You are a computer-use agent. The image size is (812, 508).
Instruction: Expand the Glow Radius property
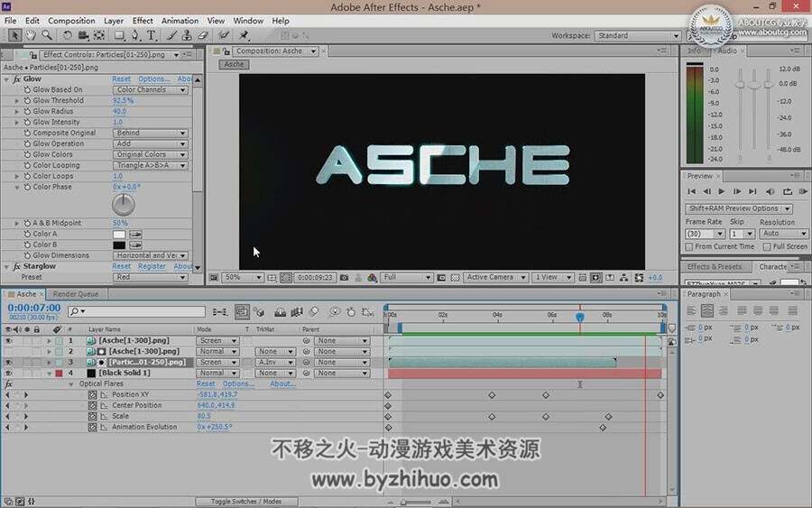[x=16, y=111]
